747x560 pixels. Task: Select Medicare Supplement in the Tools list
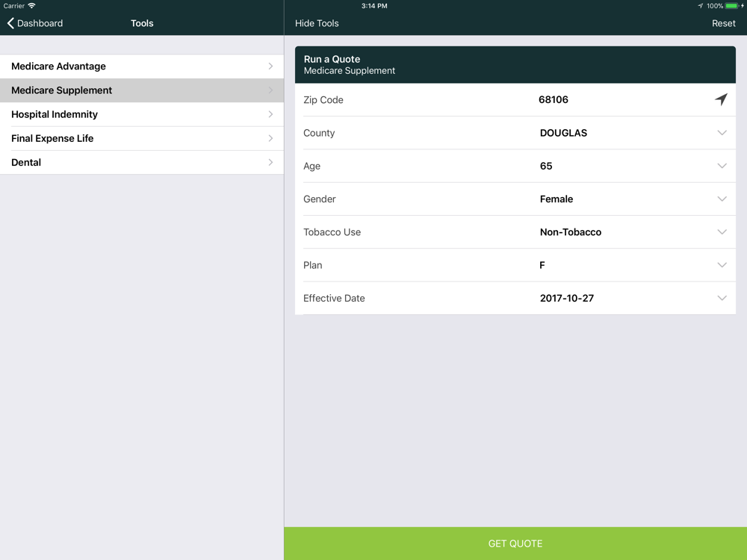click(142, 90)
